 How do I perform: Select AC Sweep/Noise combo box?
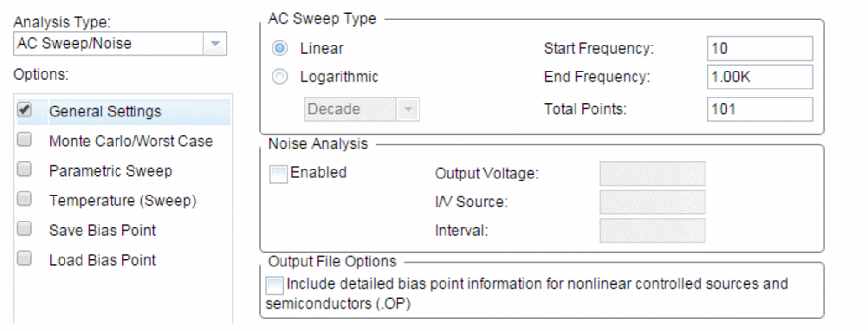pos(120,43)
